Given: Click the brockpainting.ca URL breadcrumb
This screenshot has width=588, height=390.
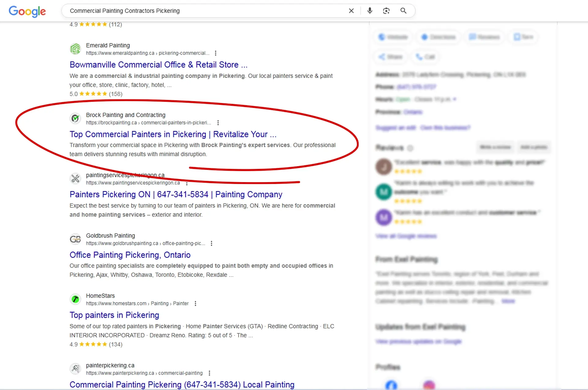Looking at the screenshot, I should point(149,123).
